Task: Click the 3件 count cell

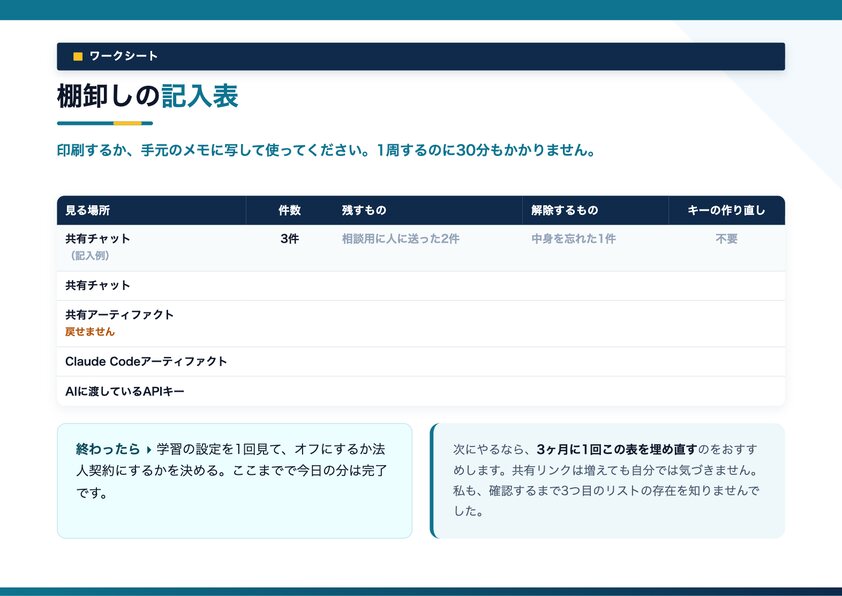Action: click(x=289, y=239)
